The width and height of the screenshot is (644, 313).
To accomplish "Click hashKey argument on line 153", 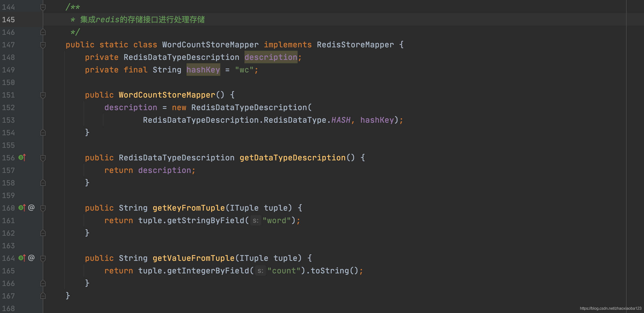I will [377, 120].
